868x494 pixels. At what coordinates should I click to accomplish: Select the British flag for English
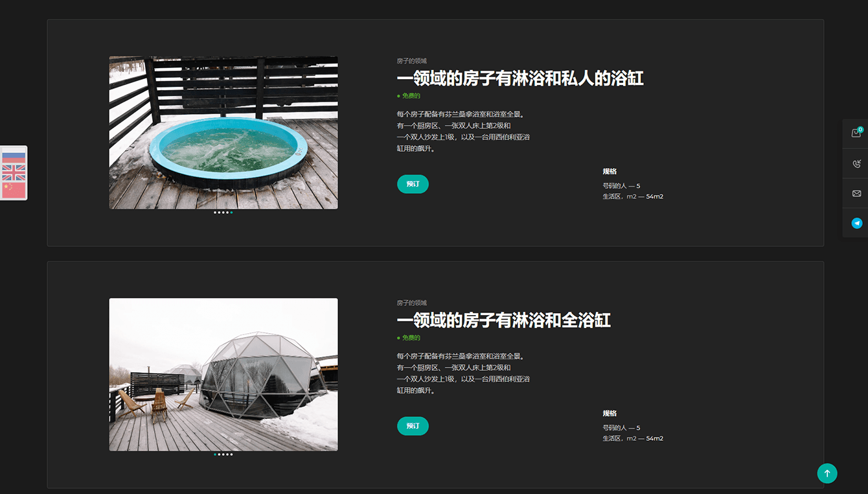coord(14,172)
